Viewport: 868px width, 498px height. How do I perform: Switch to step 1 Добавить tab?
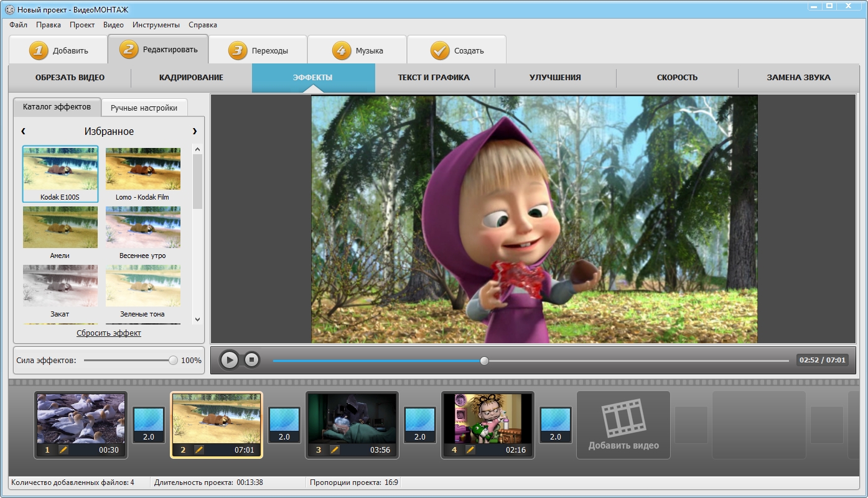tap(58, 50)
